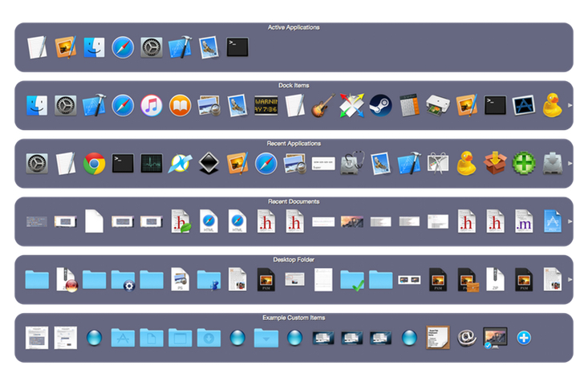Open the blueprint A icon in Dock Items
588x386 pixels.
point(524,105)
